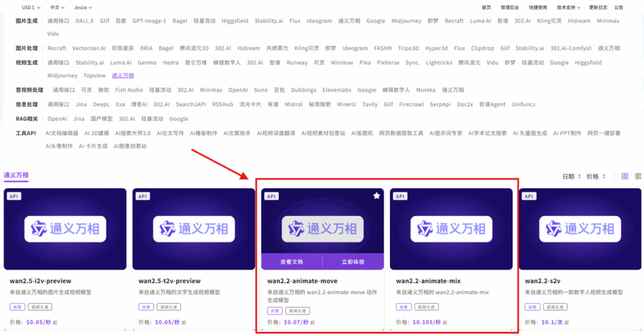Select Elevenlabs under 音视频处理

point(337,90)
